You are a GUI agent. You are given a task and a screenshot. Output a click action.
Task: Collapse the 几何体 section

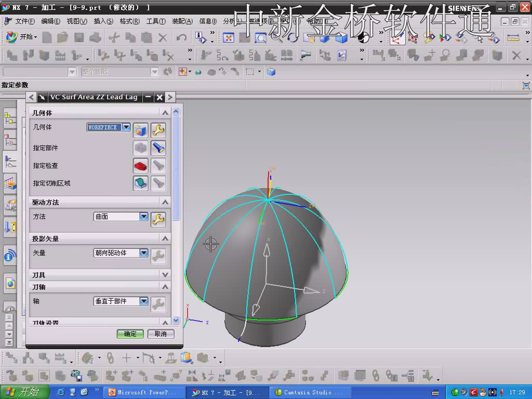[165, 113]
